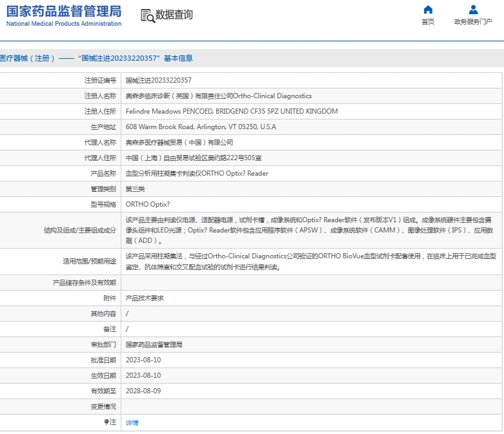Open the 数据查询 search icon
The image size is (504, 434).
pos(148,15)
